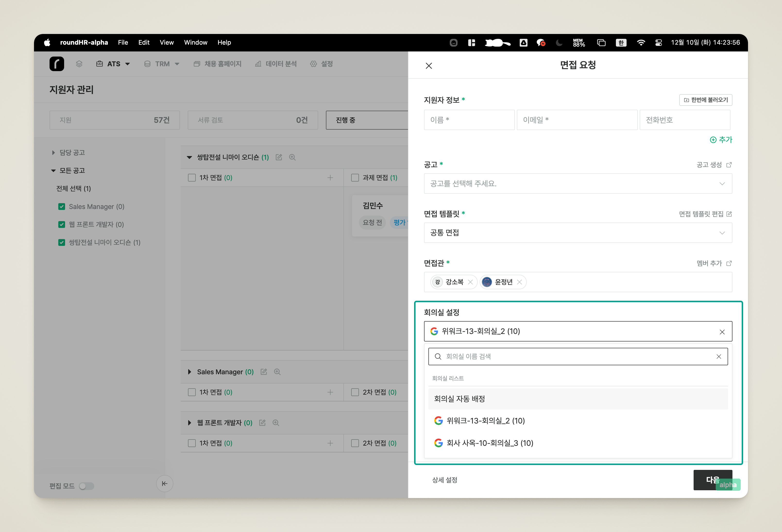The image size is (782, 532).
Task: Uncheck Sales Manager job posting
Action: (62, 207)
